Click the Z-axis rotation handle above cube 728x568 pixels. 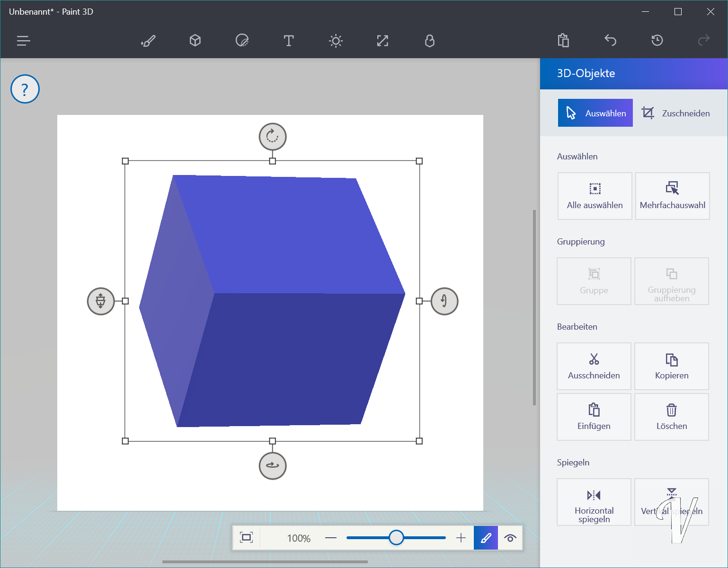coord(273,137)
